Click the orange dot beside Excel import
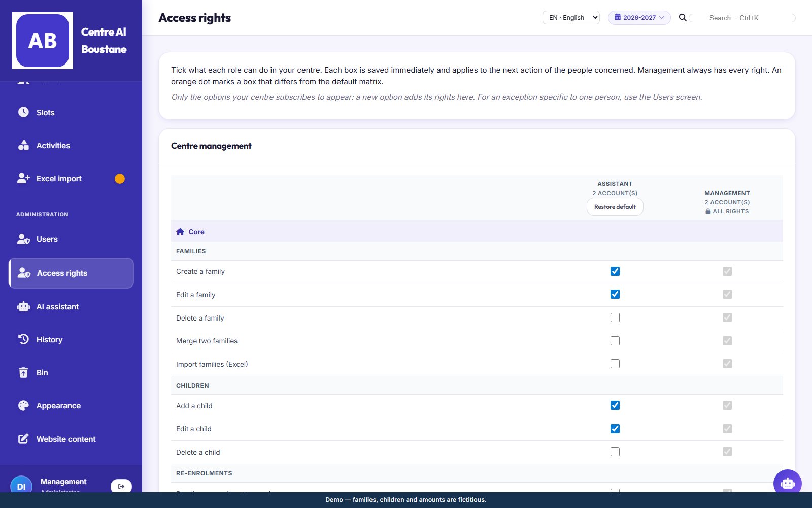Viewport: 812px width, 508px height. 120,179
